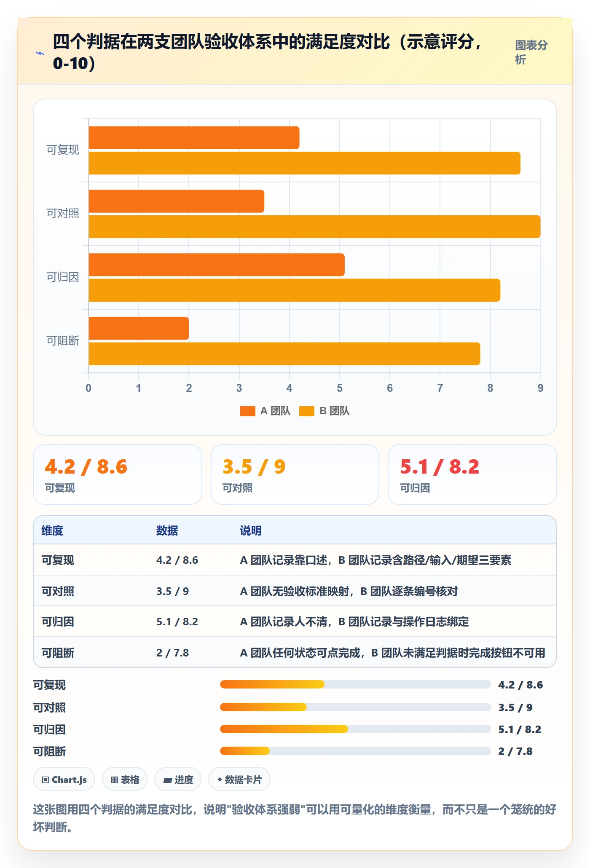590x868 pixels.
Task: Click the 4.2 / 8.6 value beside 可复现 progress
Action: [x=520, y=685]
